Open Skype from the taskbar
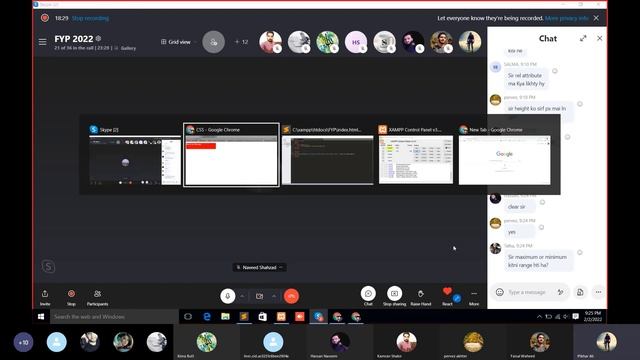This screenshot has height=360, width=640. 318,316
